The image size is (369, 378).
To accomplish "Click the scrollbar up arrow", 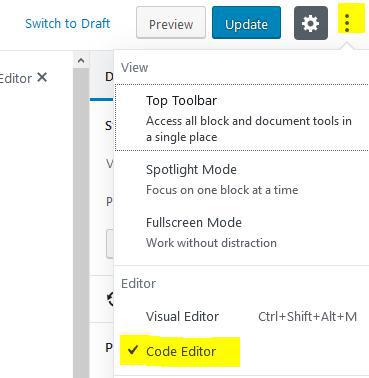I will tap(81, 61).
